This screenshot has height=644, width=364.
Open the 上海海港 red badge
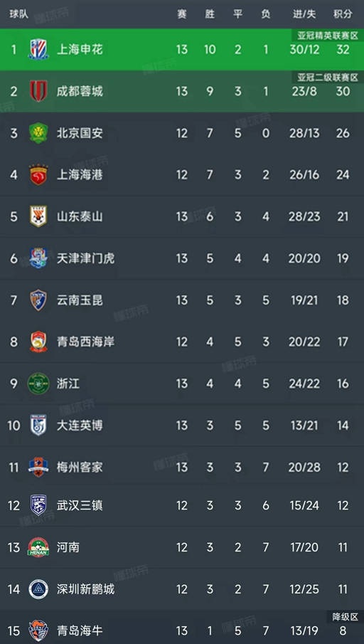click(x=38, y=175)
